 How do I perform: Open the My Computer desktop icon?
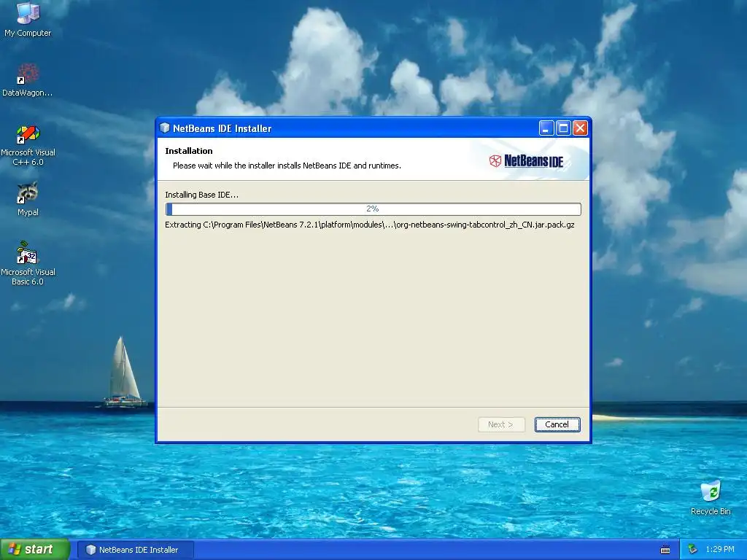[x=28, y=19]
